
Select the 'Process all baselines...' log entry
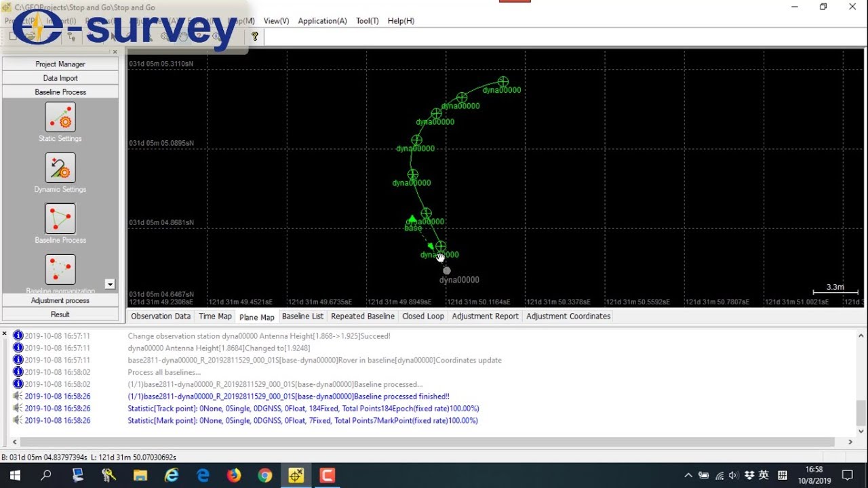coord(164,372)
